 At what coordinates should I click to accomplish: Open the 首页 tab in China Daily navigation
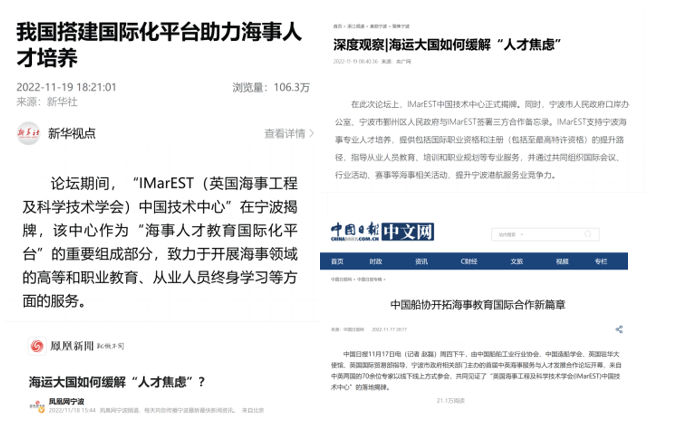[x=337, y=261]
